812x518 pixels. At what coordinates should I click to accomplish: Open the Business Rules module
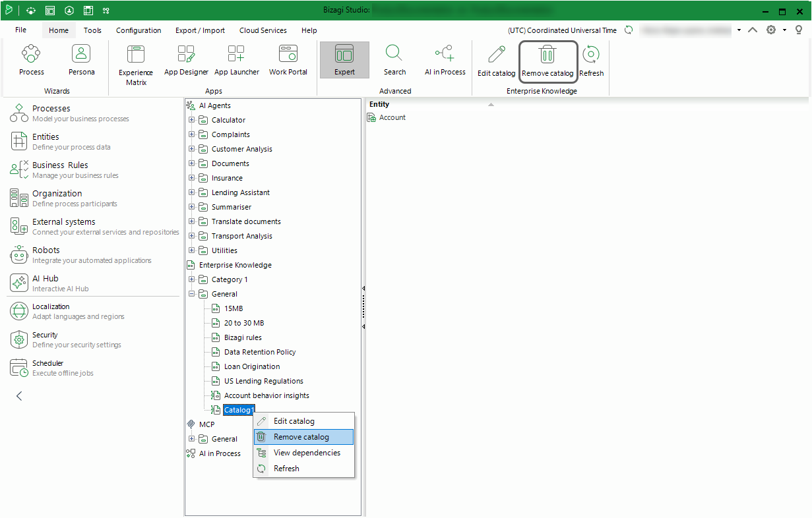pyautogui.click(x=64, y=169)
